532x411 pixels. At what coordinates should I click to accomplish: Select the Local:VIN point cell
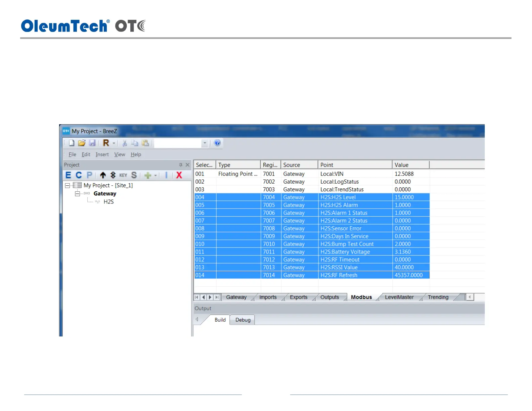[x=355, y=174]
